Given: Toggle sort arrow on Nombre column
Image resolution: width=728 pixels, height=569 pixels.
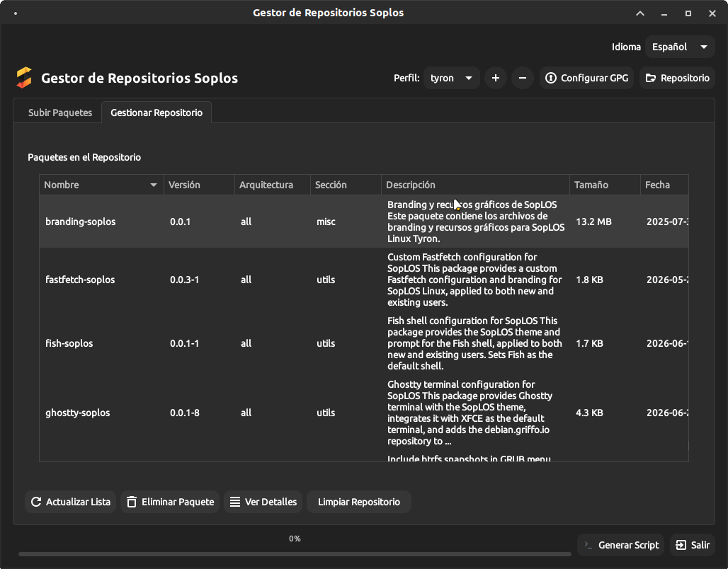Looking at the screenshot, I should 153,185.
